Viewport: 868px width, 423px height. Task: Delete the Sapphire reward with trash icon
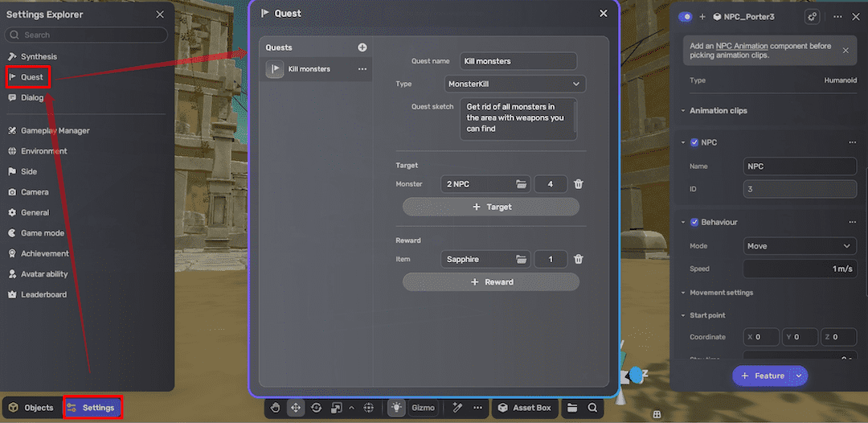click(579, 260)
